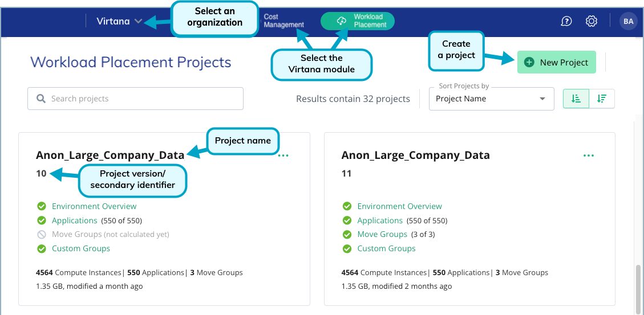Viewport: 644px width, 315px height.
Task: Click '1.35 GB, modified a month ago'
Action: pyautogui.click(x=90, y=287)
